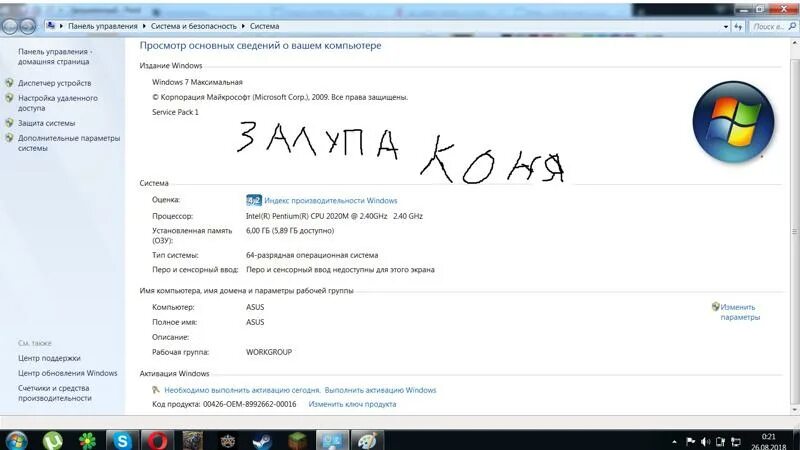Select Service Pack 1 text
Screen dimensions: 800x450
tap(175, 112)
